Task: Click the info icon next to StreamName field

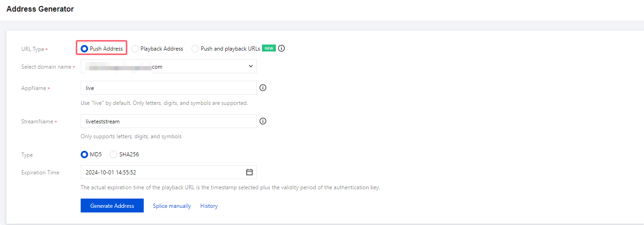Action: coord(263,121)
